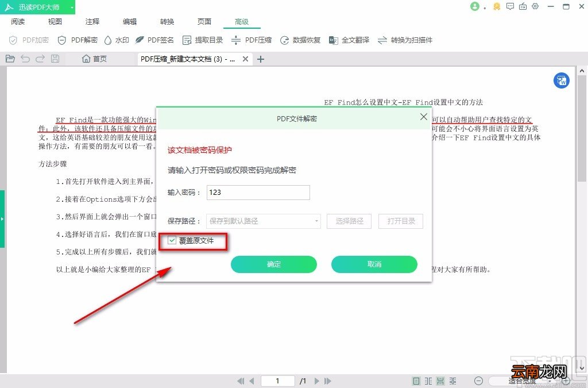588x388 pixels.
Task: Click the 打开目录 button
Action: point(401,221)
